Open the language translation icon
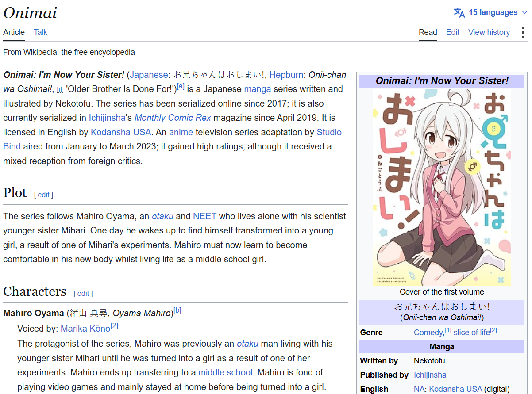Image resolution: width=532 pixels, height=394 pixels. coord(459,12)
